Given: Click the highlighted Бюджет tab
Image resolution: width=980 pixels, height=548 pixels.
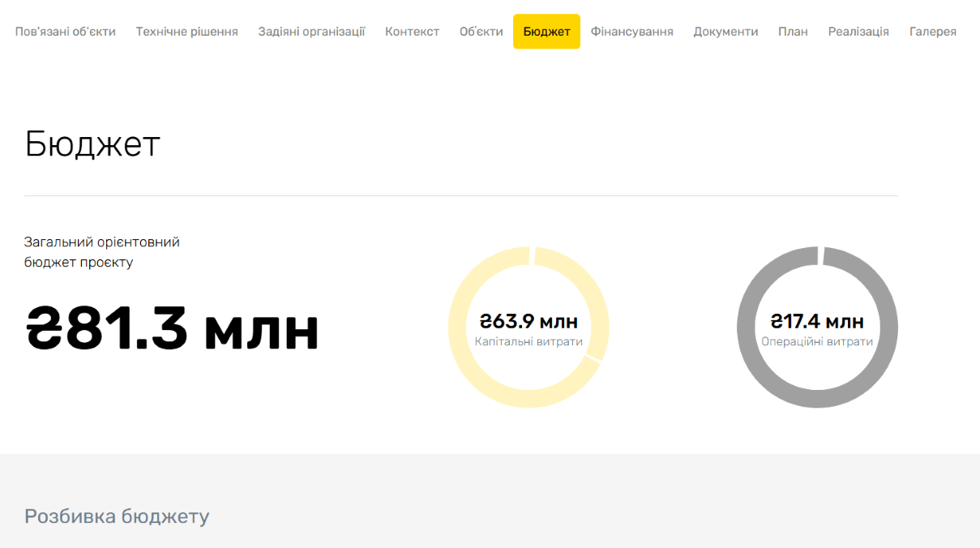Looking at the screenshot, I should click(546, 32).
